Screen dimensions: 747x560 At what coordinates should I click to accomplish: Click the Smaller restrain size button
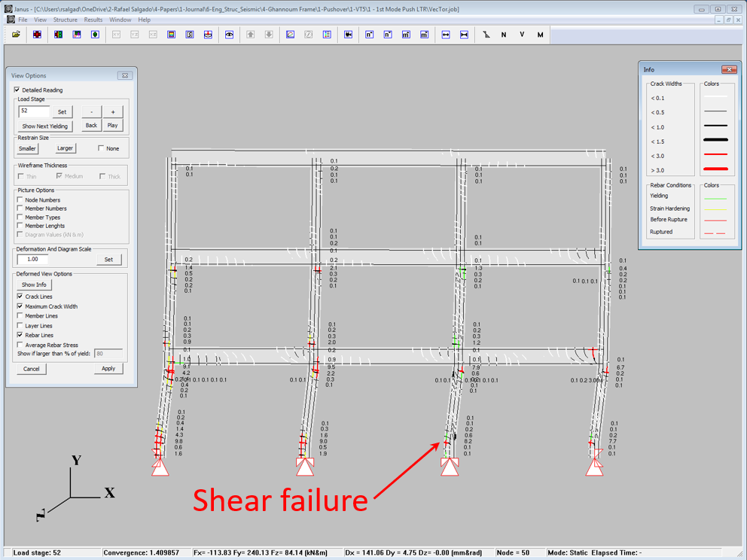[28, 148]
